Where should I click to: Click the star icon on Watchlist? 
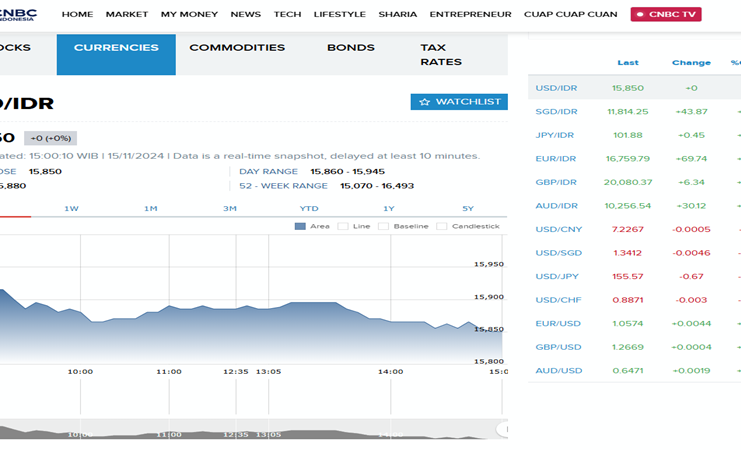(x=424, y=102)
